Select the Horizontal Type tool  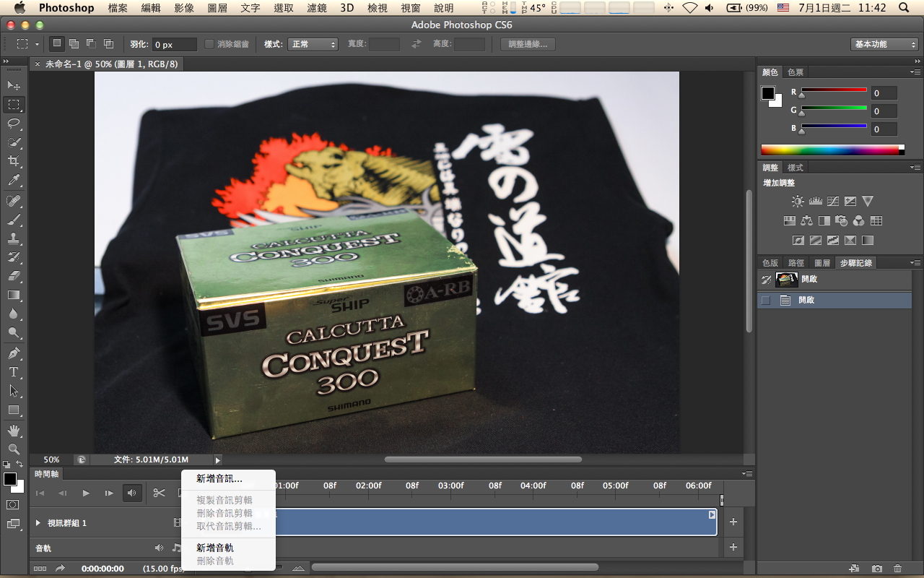(x=14, y=372)
